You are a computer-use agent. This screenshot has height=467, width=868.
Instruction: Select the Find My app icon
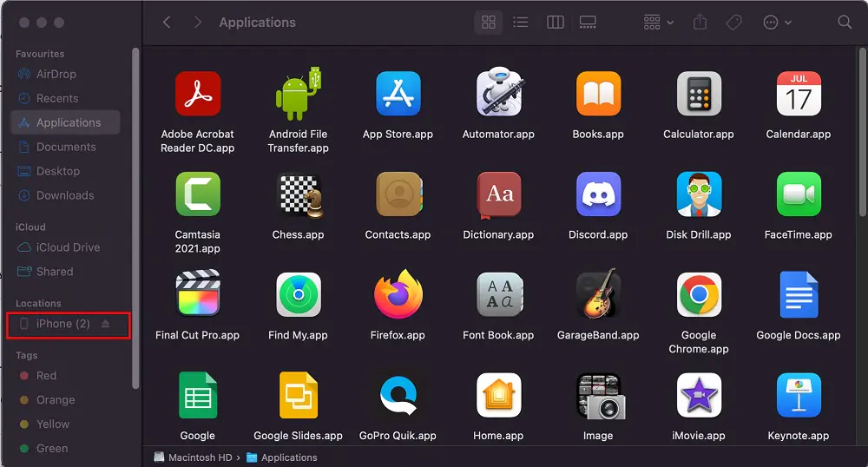(x=299, y=294)
